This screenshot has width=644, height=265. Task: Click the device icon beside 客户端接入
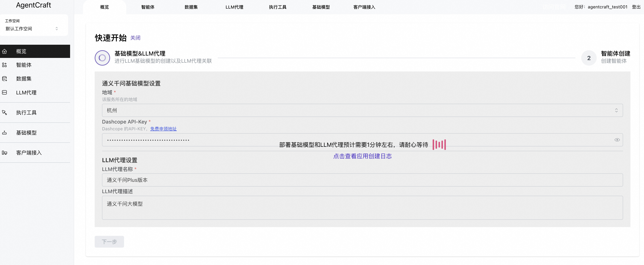pos(5,153)
